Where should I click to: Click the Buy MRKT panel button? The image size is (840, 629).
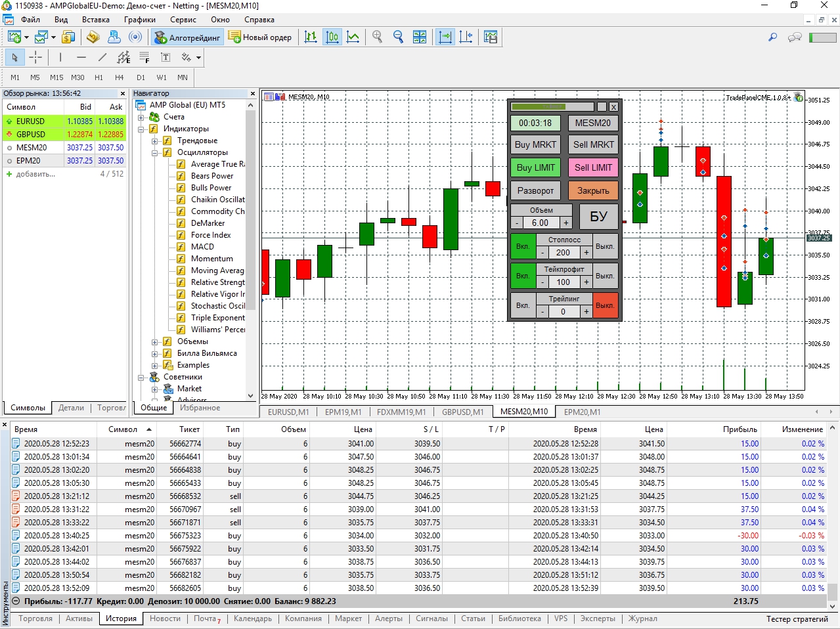coord(535,144)
